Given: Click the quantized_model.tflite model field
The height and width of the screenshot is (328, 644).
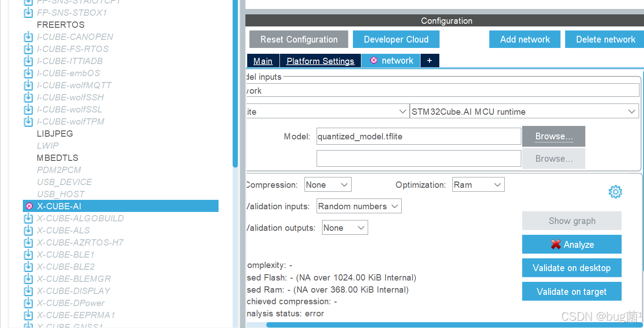Looking at the screenshot, I should (x=419, y=136).
